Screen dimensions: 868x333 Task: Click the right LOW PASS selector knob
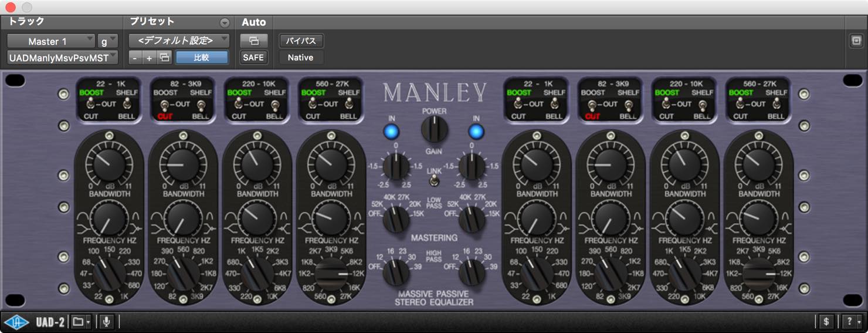coord(472,218)
